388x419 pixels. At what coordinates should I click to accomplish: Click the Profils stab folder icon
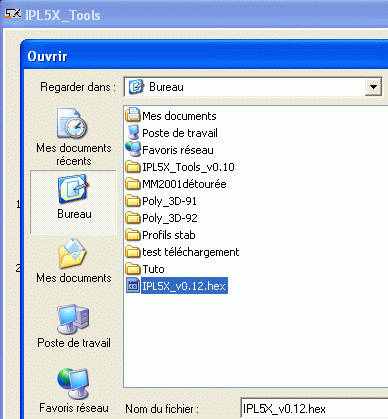click(133, 234)
